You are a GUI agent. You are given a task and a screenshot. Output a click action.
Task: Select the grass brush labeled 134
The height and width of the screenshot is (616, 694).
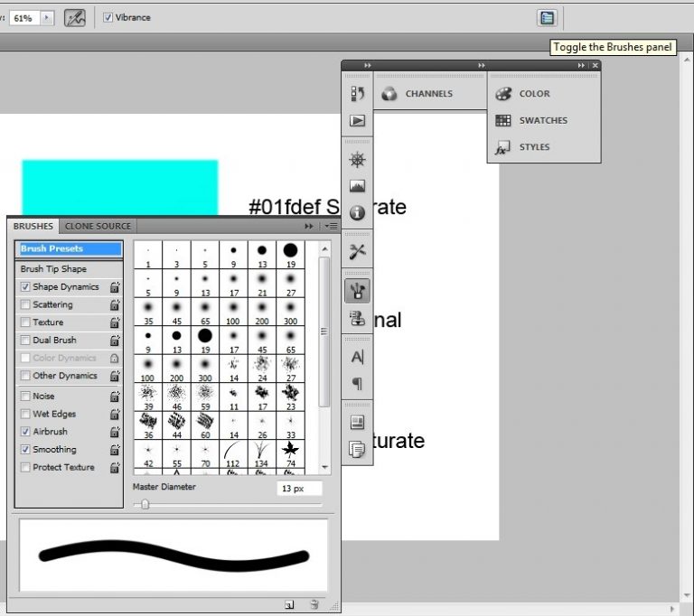[x=262, y=454]
